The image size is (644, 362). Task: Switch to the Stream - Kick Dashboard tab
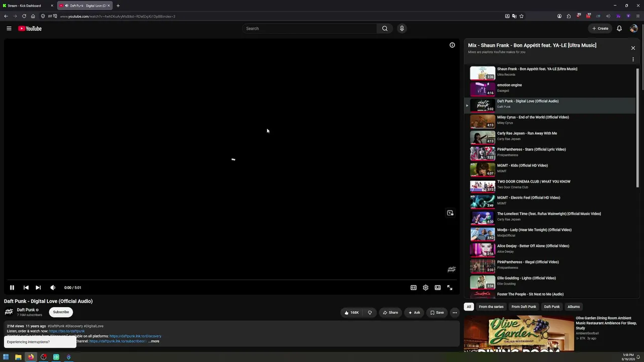coord(28,6)
